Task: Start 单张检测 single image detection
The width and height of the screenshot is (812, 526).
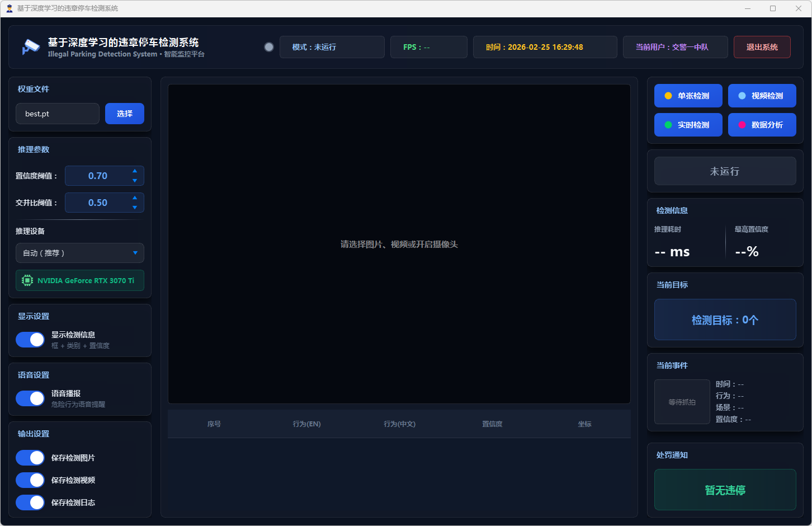Action: [x=688, y=96]
